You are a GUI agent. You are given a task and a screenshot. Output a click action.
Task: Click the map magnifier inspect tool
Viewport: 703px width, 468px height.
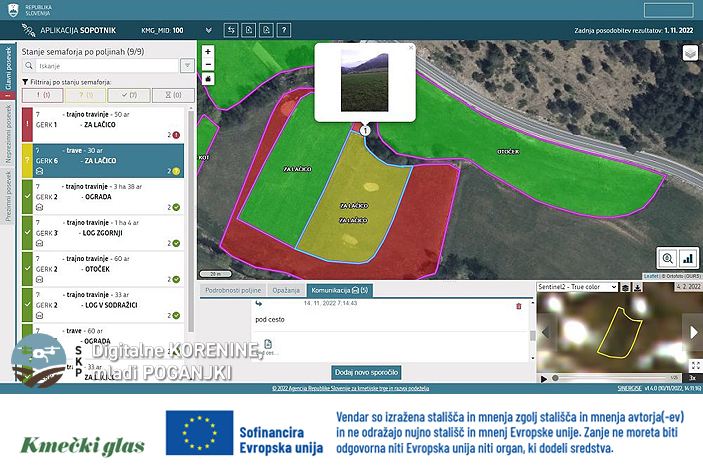pos(668,258)
